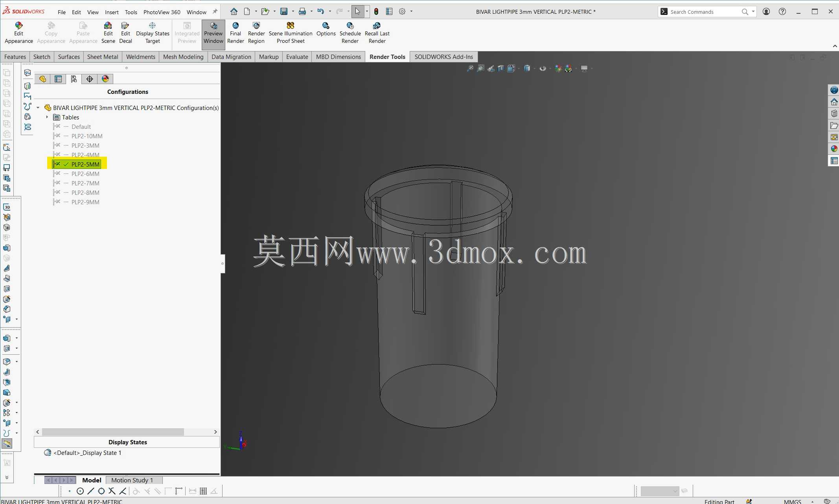
Task: Open FeatureManager design tree tab
Action: click(42, 79)
